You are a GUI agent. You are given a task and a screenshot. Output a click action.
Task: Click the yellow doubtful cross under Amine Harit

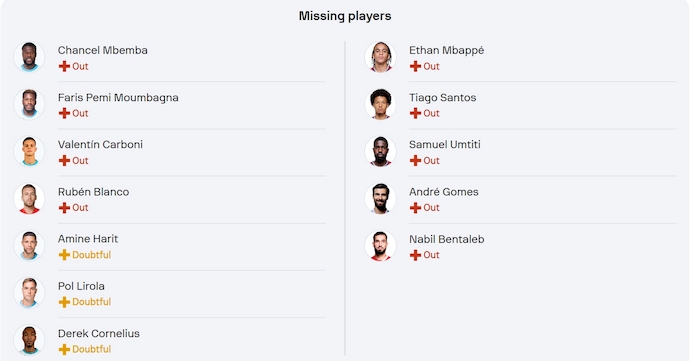pos(64,255)
